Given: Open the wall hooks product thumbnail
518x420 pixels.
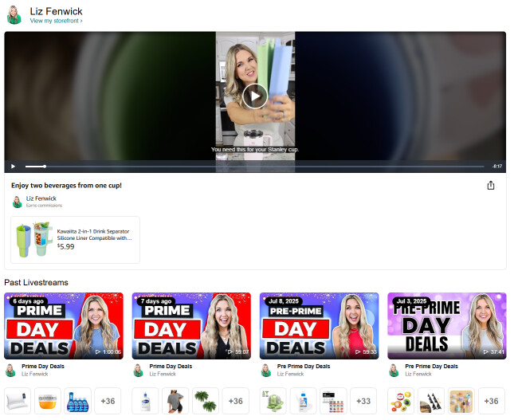Looking at the screenshot, I should tap(461, 401).
